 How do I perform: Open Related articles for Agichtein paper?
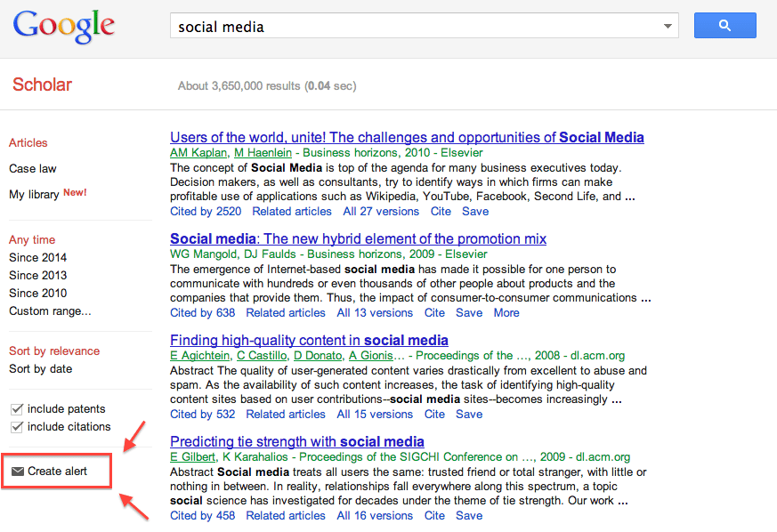coord(286,415)
